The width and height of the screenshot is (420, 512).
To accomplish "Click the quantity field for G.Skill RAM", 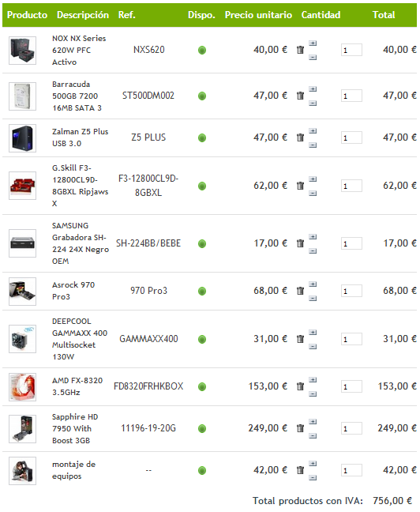I will [351, 186].
